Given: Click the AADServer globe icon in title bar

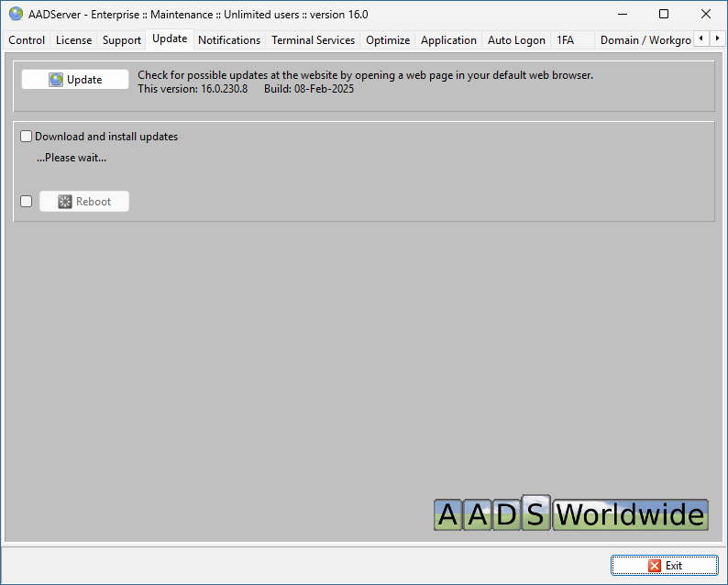Looking at the screenshot, I should tap(16, 14).
